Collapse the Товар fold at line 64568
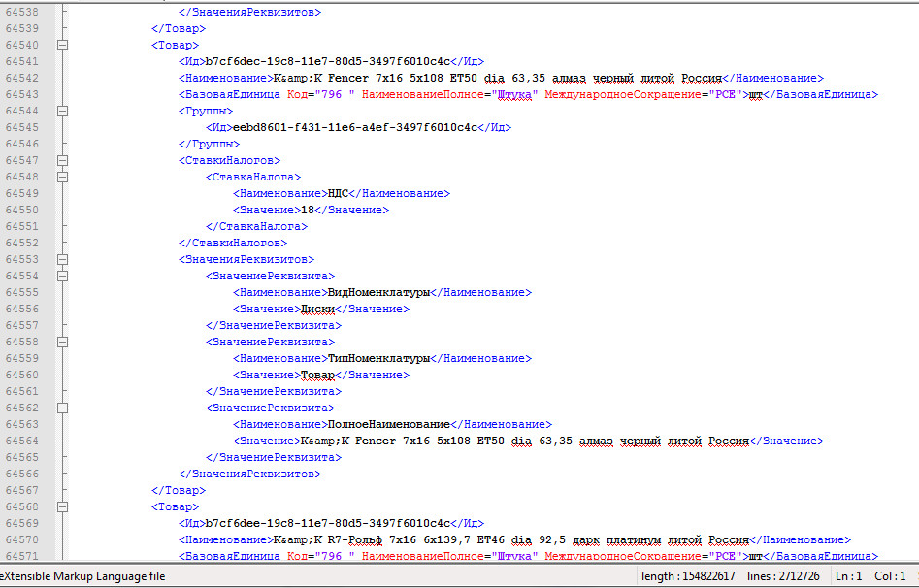The image size is (919, 588). point(63,506)
